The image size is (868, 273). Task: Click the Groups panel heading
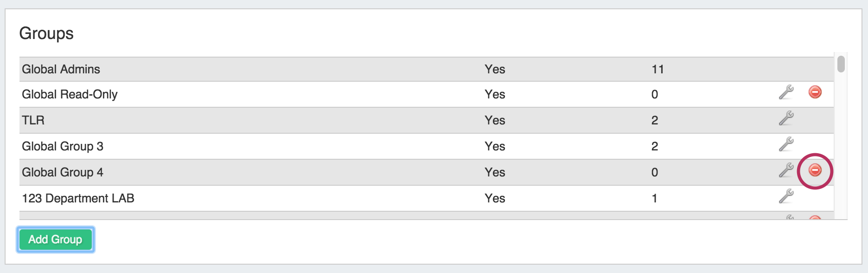[46, 33]
